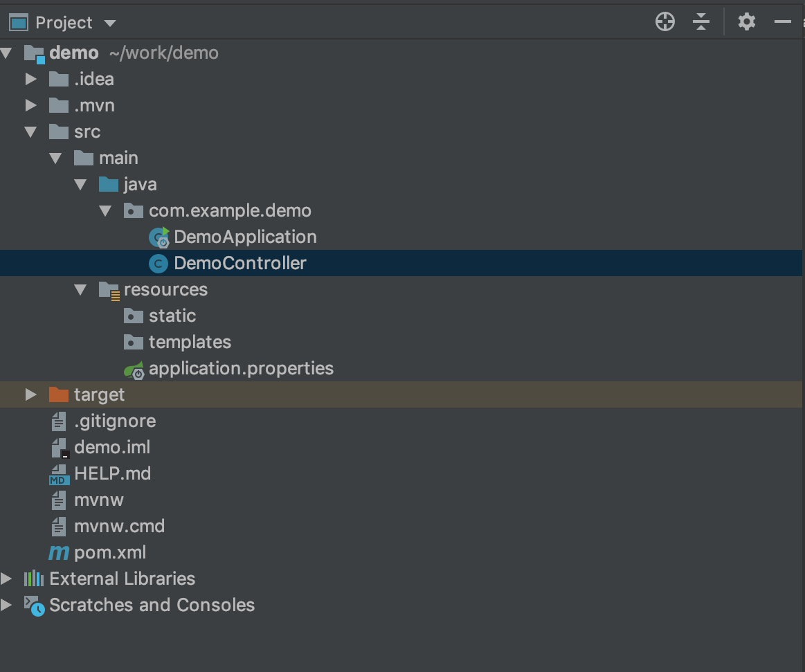Click the orange target folder icon

coord(59,395)
